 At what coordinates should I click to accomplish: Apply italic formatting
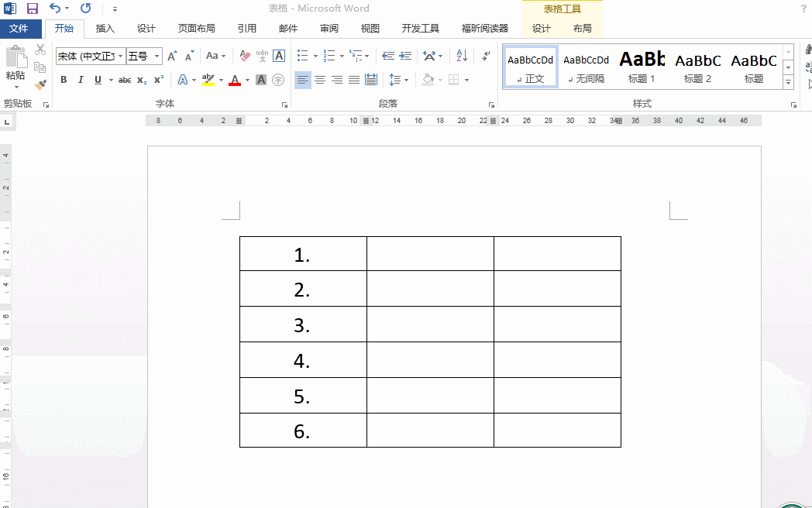click(81, 79)
